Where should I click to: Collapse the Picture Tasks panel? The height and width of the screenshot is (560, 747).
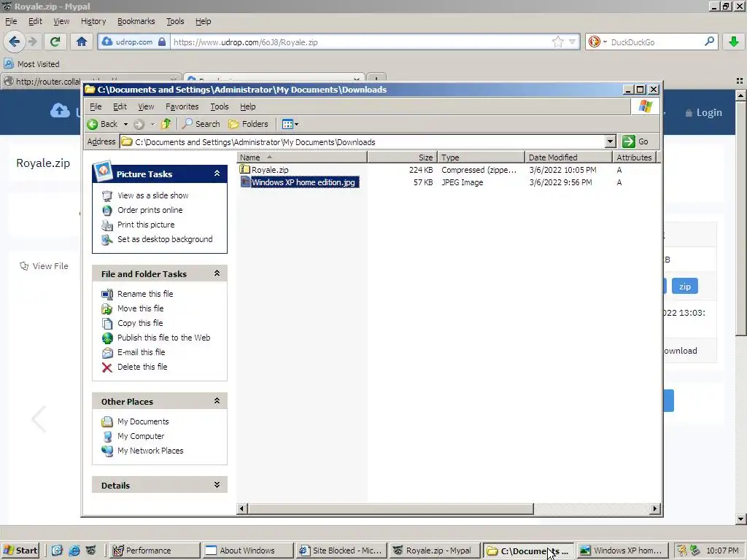pos(217,174)
